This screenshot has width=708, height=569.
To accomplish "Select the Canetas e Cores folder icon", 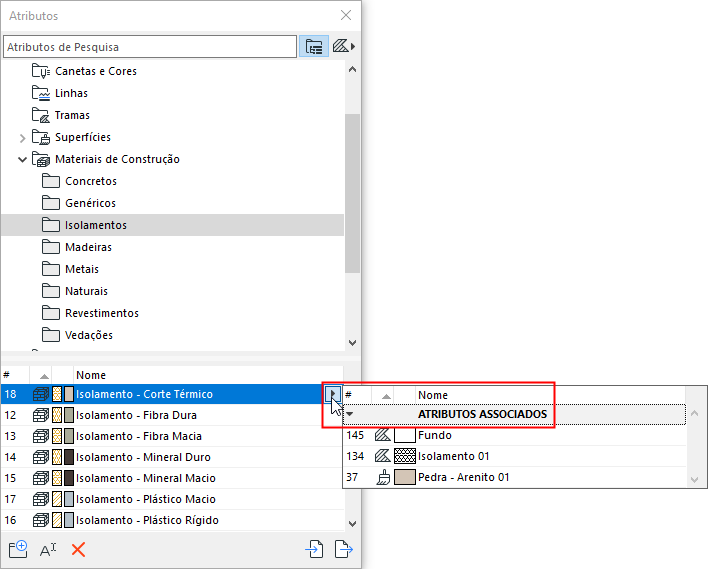I will tap(41, 71).
